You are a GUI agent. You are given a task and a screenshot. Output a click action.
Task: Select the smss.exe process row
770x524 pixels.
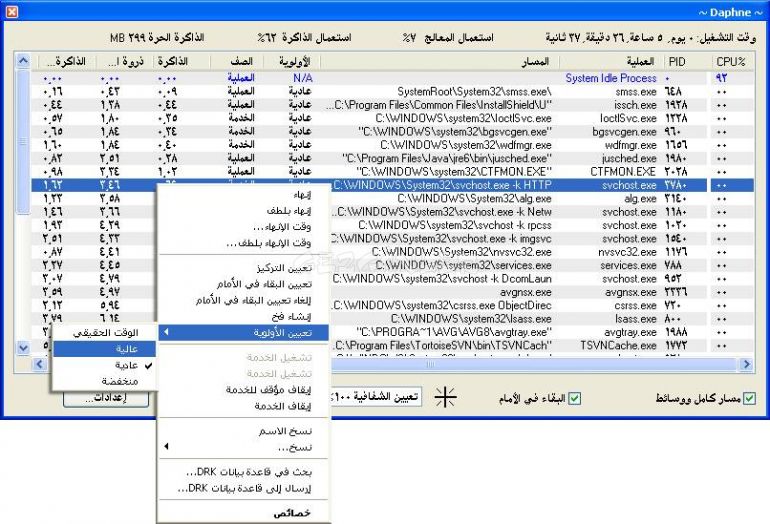(393, 92)
